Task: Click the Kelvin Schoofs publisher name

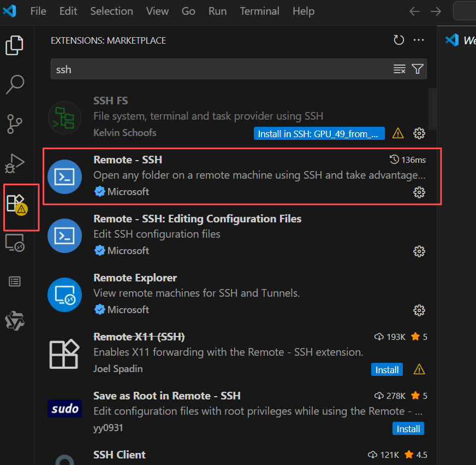Action: [x=125, y=133]
